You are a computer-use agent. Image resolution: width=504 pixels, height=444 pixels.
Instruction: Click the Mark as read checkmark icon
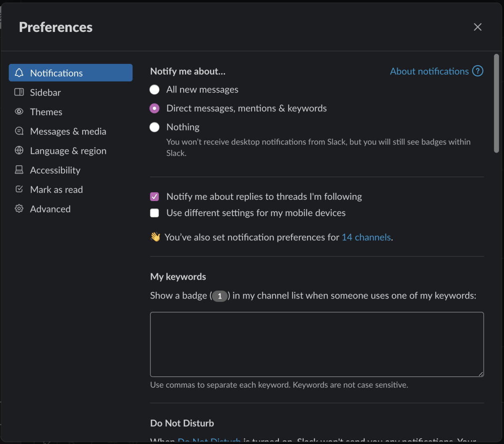(19, 189)
